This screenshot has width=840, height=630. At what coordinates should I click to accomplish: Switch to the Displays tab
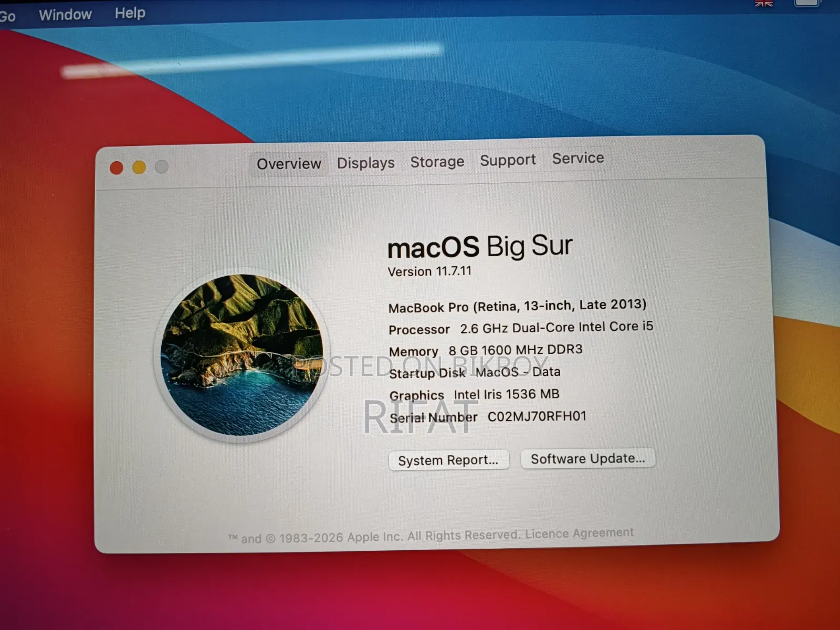(365, 163)
